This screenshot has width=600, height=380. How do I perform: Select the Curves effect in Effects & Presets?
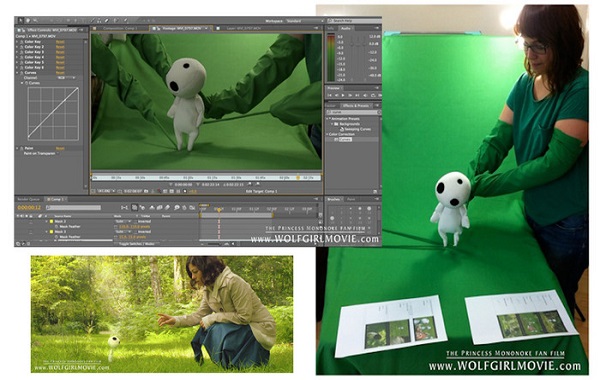pyautogui.click(x=345, y=140)
